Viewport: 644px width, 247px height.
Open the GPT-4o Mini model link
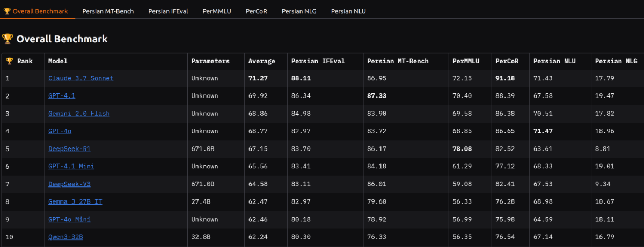pos(69,219)
